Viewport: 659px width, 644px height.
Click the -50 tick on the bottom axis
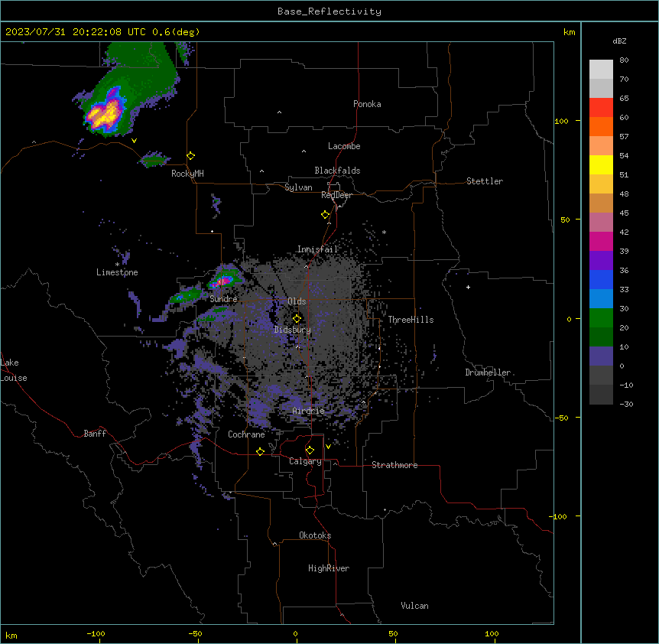pyautogui.click(x=195, y=633)
